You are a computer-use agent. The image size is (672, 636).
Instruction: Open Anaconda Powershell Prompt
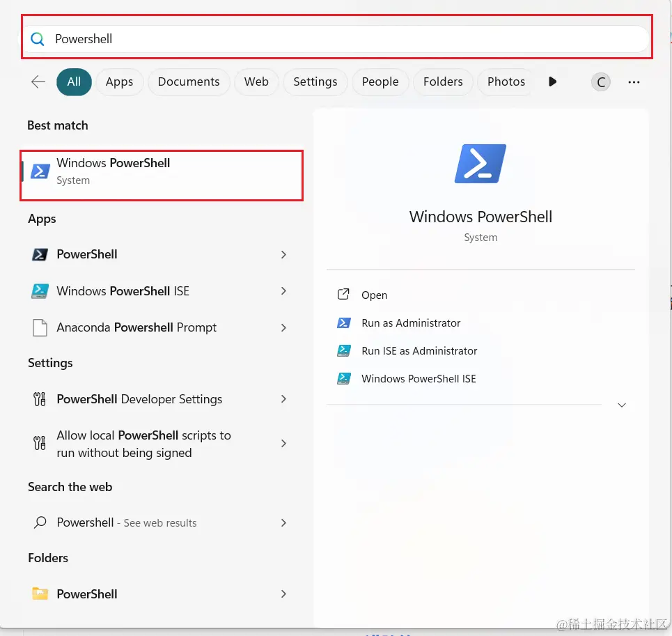tap(136, 327)
